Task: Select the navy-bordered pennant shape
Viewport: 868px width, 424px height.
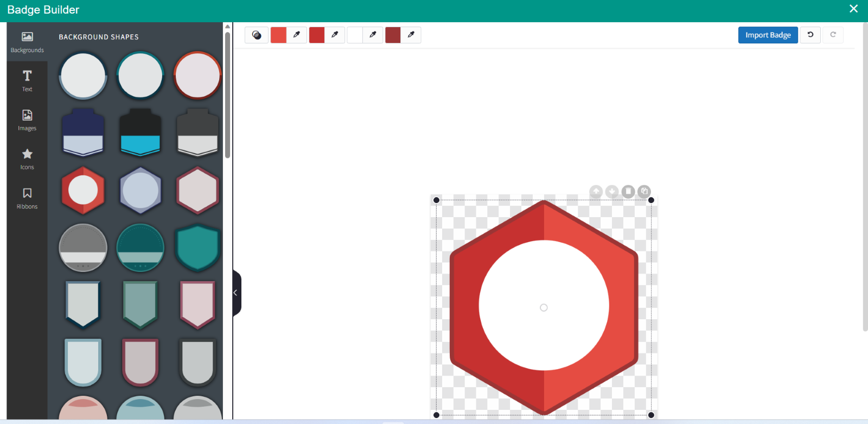Action: pyautogui.click(x=83, y=305)
